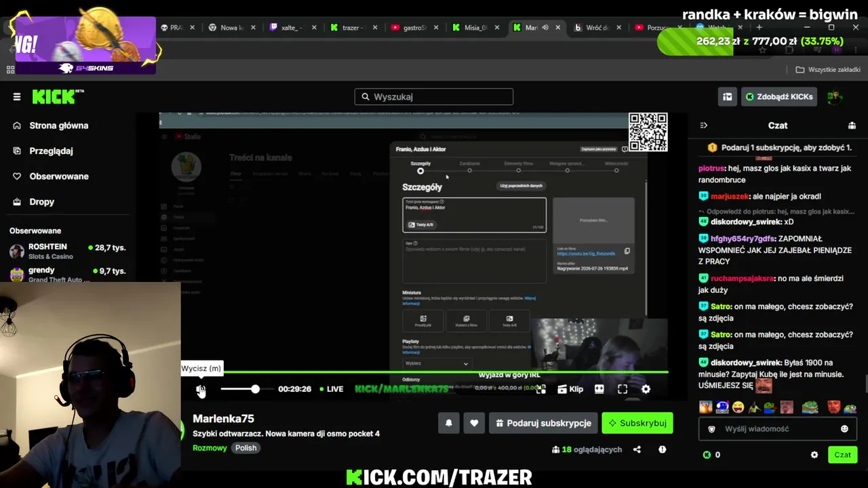Open the Kick hamburger sidebar menu
The width and height of the screenshot is (868, 488).
(x=17, y=97)
